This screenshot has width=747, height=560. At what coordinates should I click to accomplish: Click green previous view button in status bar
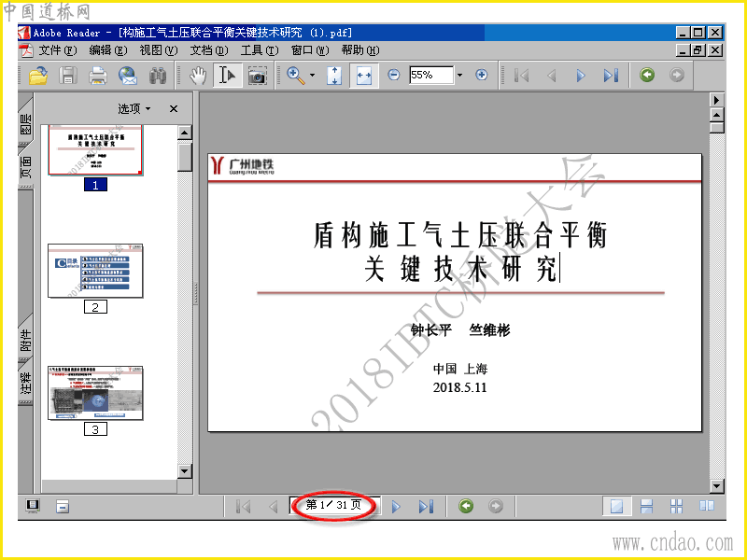coord(466,506)
